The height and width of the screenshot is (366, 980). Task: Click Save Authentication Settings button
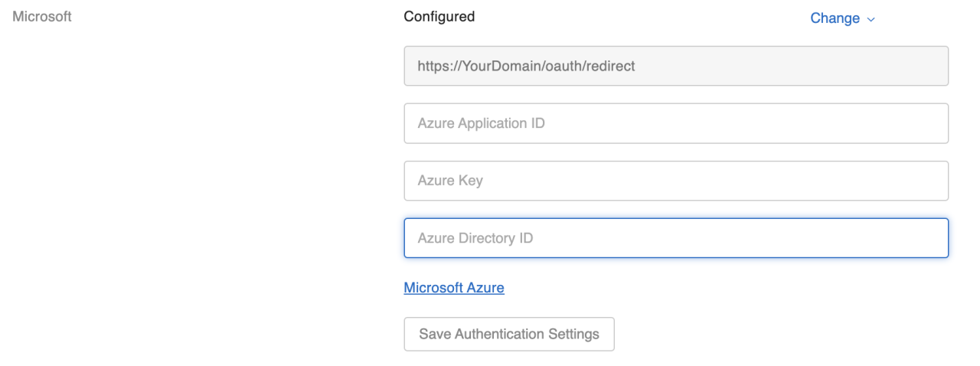point(509,334)
